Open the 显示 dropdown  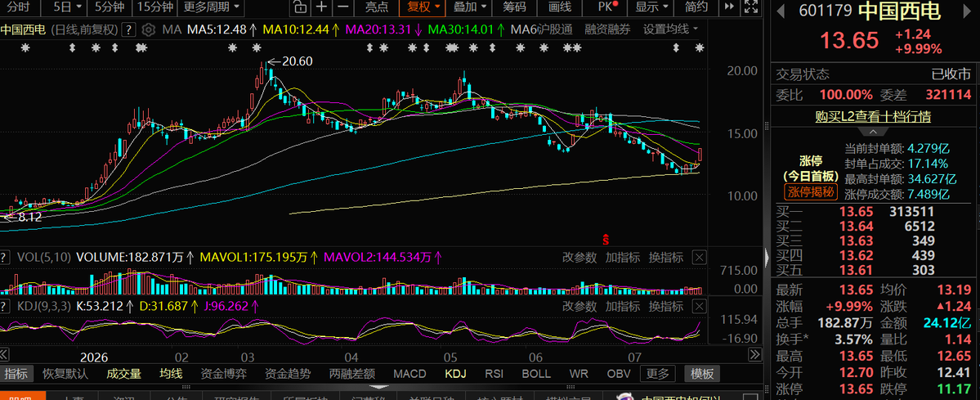click(x=651, y=7)
